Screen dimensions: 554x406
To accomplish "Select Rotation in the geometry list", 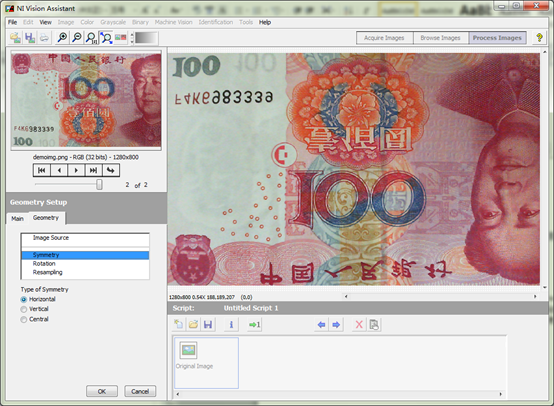I will pyautogui.click(x=85, y=264).
